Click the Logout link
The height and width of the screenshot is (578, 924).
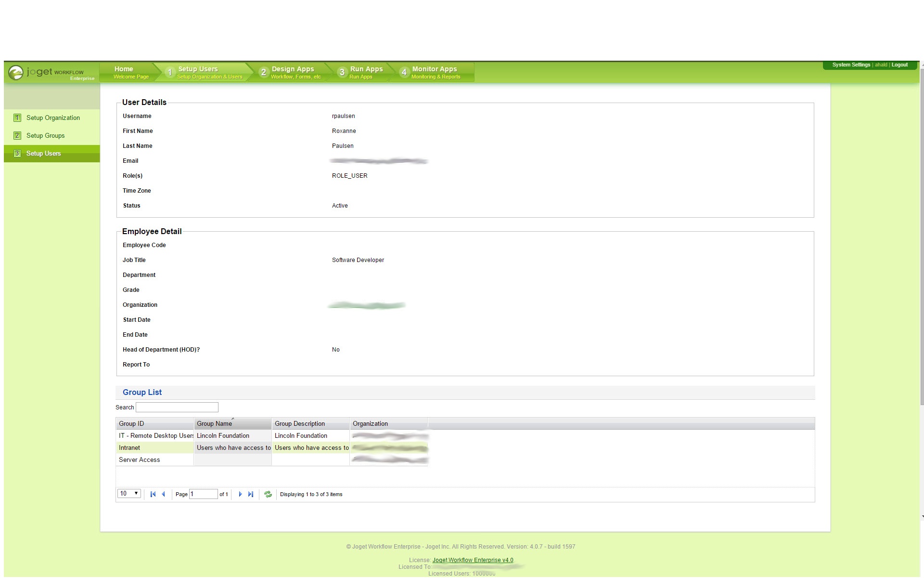click(899, 65)
